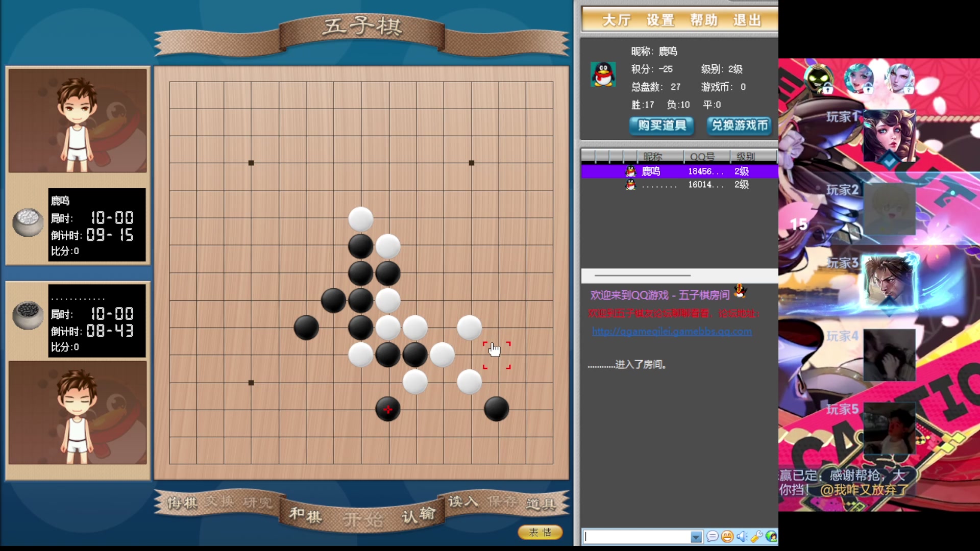Viewport: 980px width, 551px height.
Task: Click inside the chat message input field
Action: (x=637, y=537)
